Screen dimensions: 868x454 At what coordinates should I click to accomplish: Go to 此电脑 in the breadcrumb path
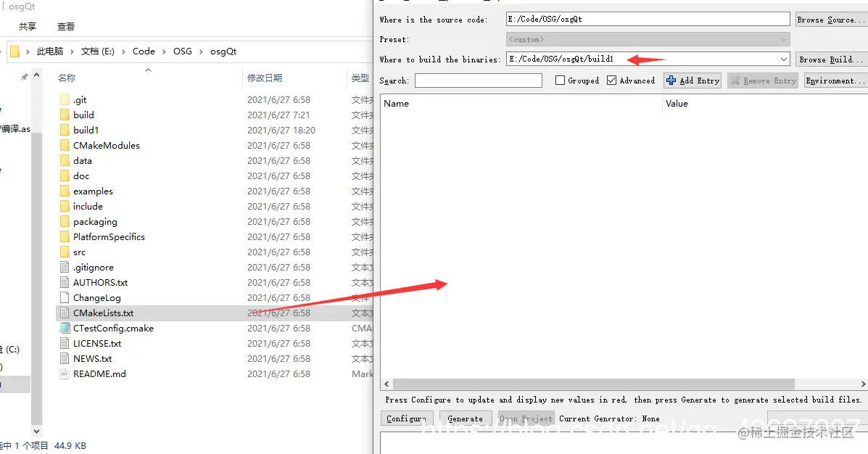50,51
